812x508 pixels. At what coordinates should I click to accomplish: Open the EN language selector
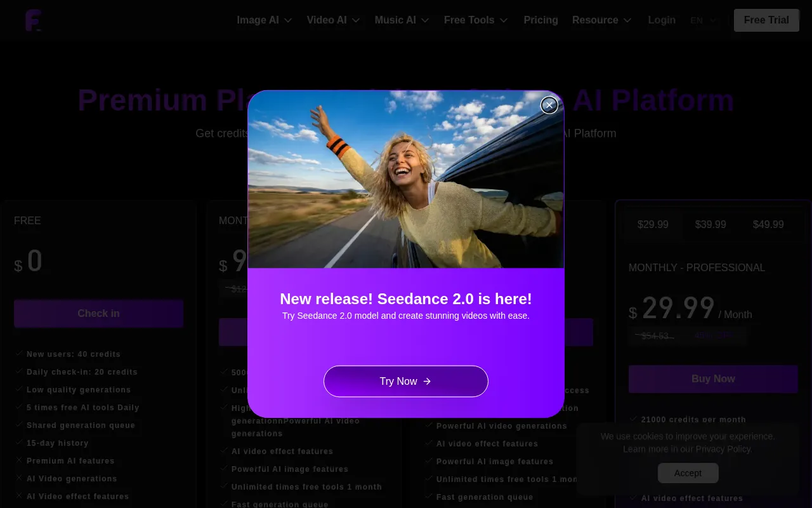click(x=704, y=20)
